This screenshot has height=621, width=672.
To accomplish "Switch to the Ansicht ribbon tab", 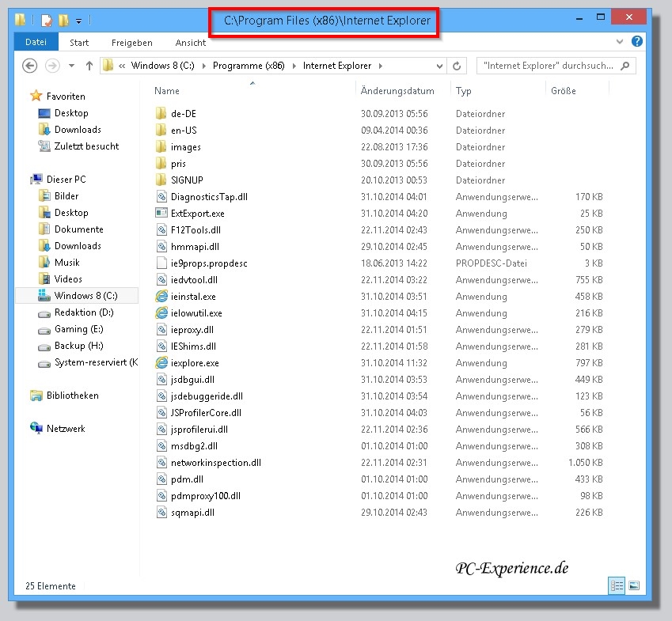I will (190, 43).
